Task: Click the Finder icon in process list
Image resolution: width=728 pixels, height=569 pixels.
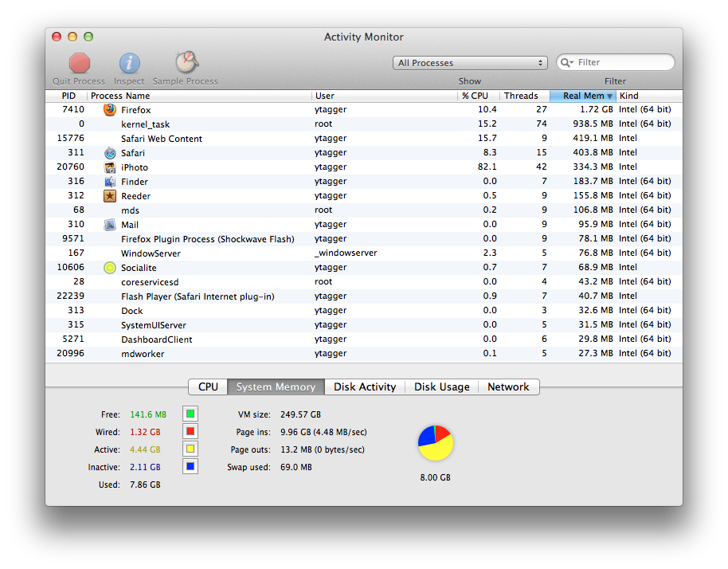Action: pos(110,182)
